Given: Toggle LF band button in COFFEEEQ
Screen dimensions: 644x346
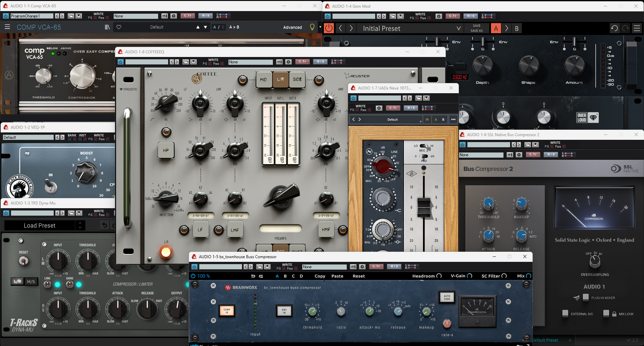Looking at the screenshot, I should [x=200, y=230].
